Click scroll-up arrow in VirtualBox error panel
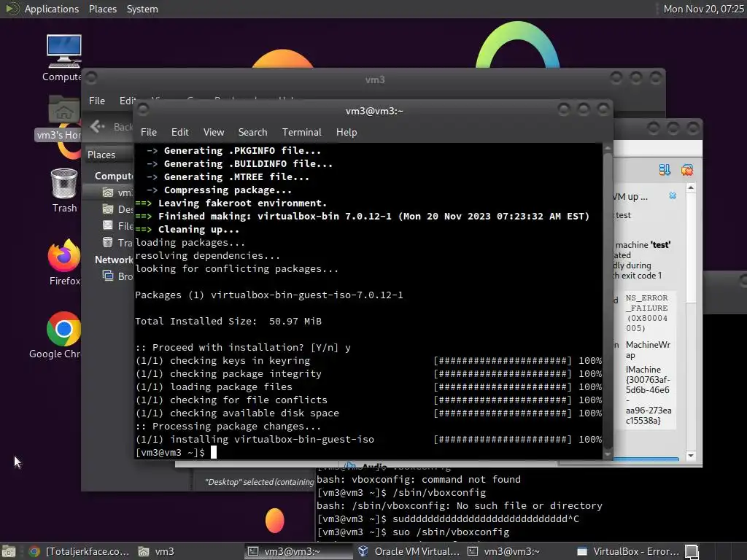This screenshot has height=560, width=747. pos(691,188)
